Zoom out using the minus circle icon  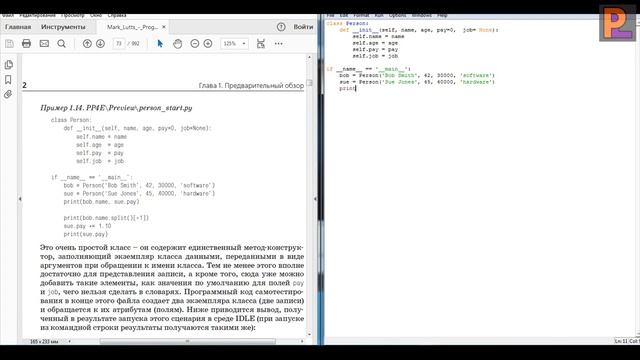[195, 43]
